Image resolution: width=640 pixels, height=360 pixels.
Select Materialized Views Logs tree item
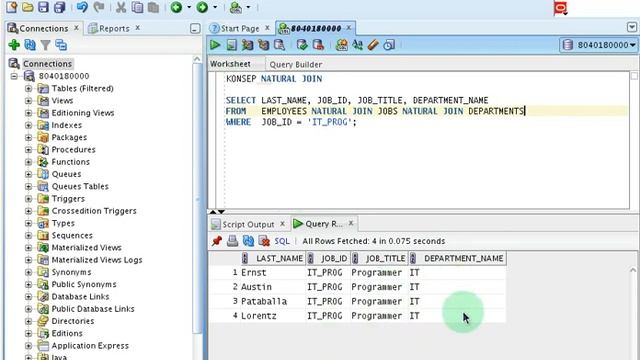click(97, 260)
